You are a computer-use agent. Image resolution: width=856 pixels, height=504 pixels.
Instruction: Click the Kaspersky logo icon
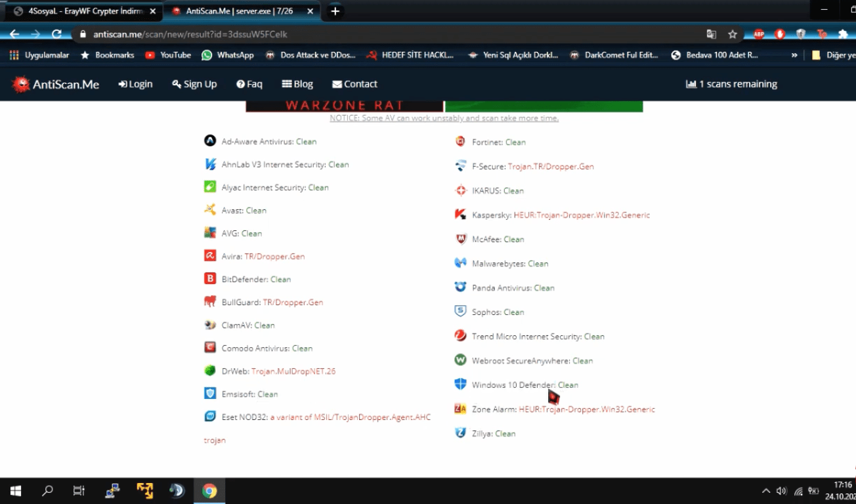click(460, 215)
